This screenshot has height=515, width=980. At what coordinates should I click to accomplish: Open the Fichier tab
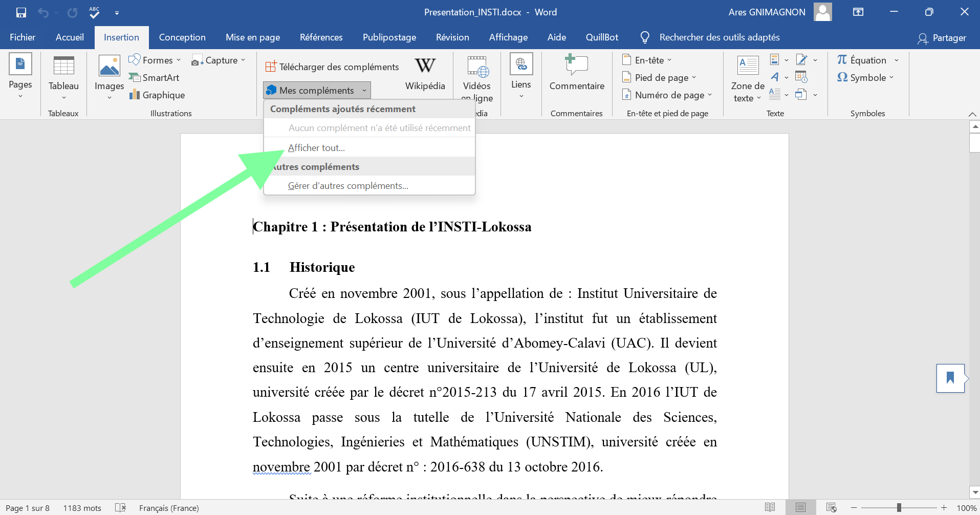pyautogui.click(x=23, y=37)
